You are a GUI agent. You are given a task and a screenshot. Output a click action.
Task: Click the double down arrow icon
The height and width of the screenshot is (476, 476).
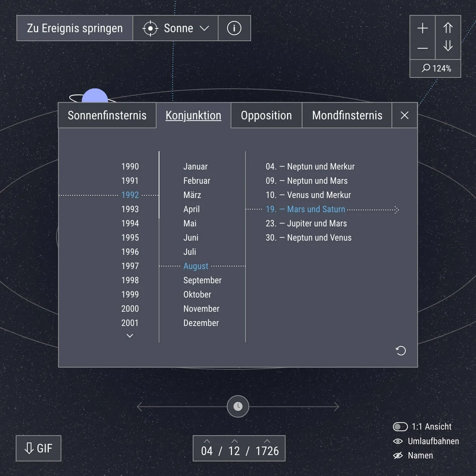[x=448, y=46]
